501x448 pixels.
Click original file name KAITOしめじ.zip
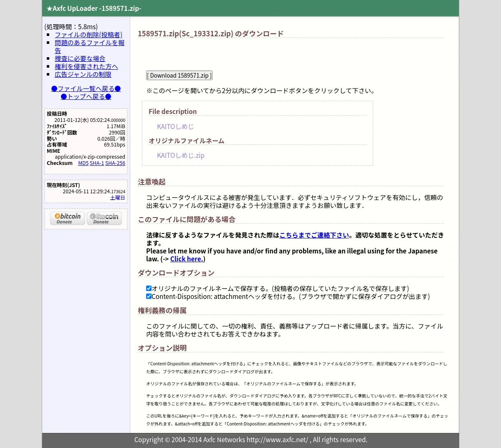(181, 155)
